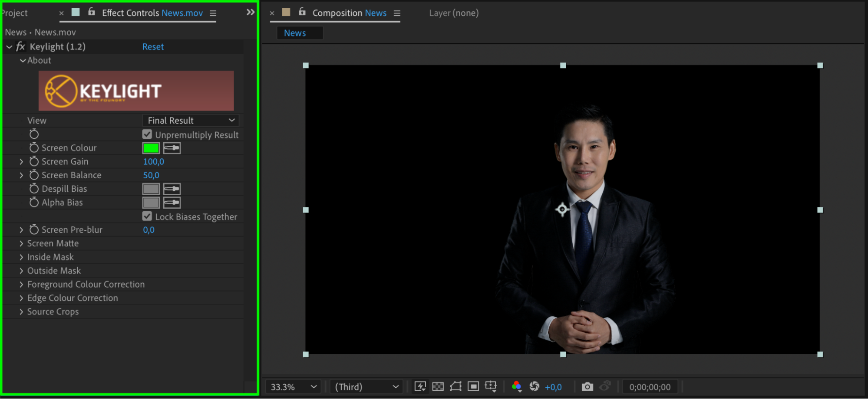This screenshot has height=399, width=868.
Task: Toggle mask and shape path visibility
Action: (x=455, y=386)
